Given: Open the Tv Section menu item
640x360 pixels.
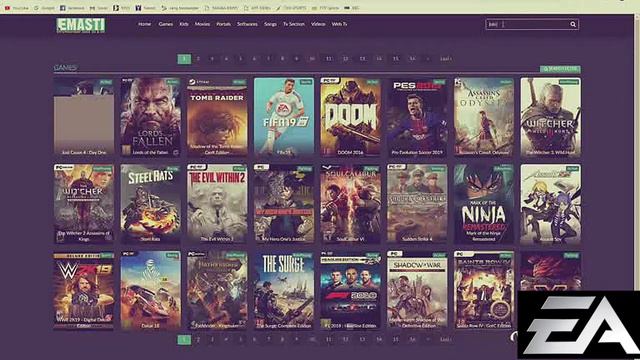Looking at the screenshot, I should tap(294, 24).
